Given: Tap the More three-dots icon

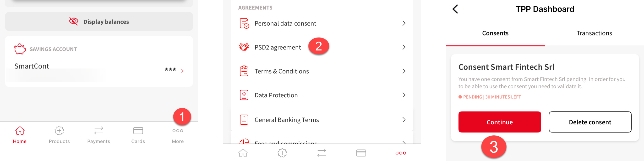Looking at the screenshot, I should click(178, 131).
